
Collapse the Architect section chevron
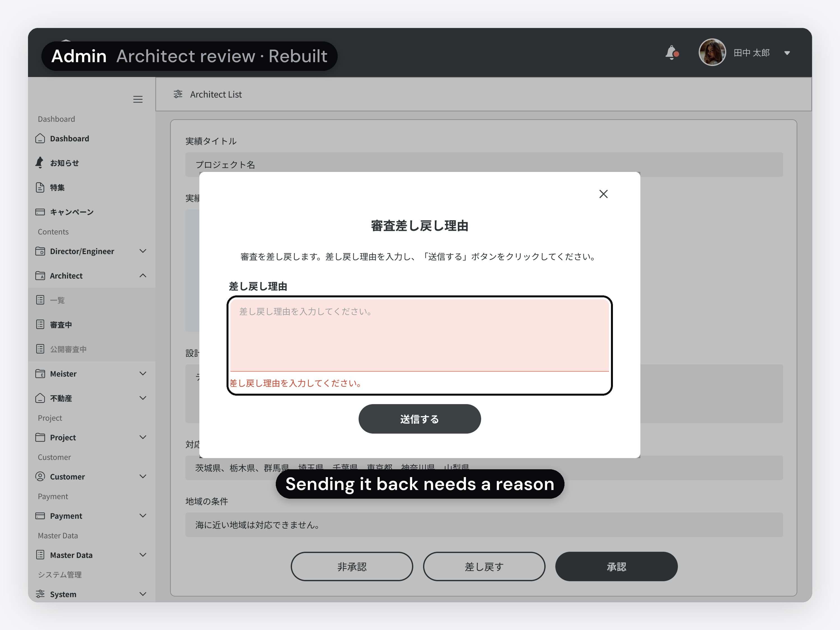143,276
